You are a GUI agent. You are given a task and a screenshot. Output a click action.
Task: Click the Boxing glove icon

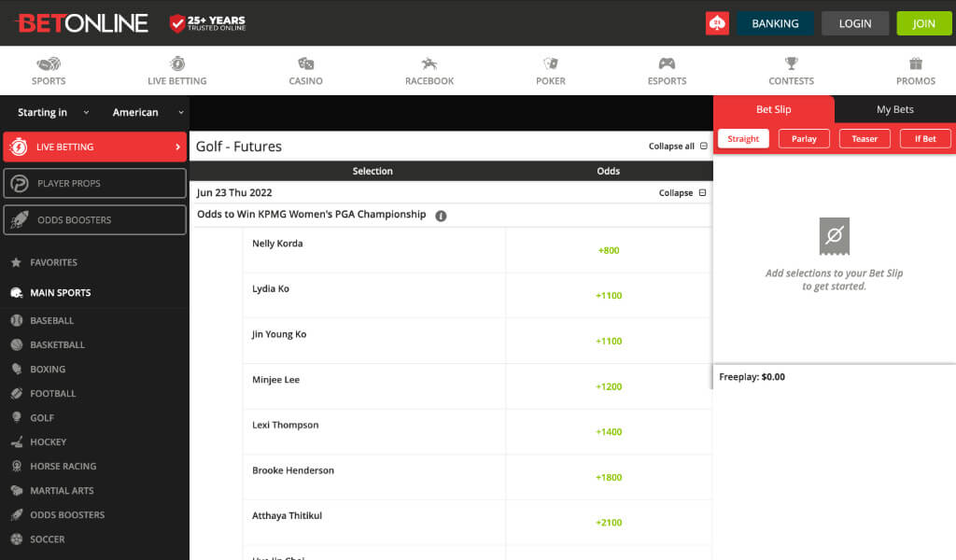17,369
